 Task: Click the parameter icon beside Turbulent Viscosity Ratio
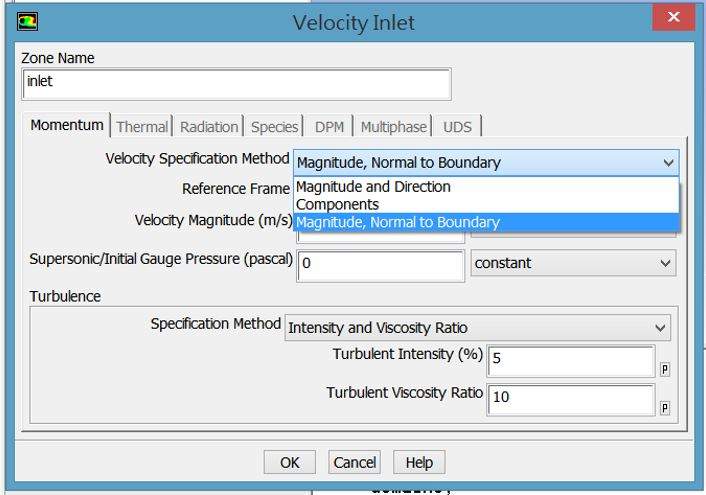(x=665, y=409)
